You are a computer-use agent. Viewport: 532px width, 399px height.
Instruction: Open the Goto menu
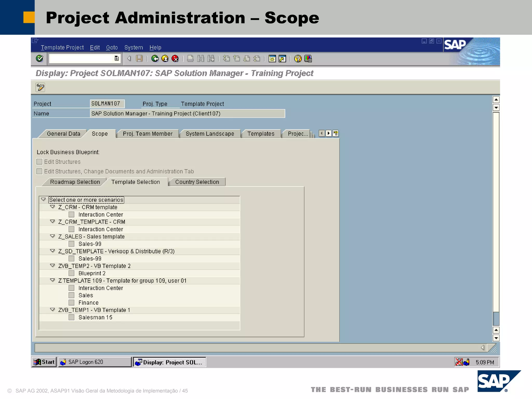tap(112, 48)
